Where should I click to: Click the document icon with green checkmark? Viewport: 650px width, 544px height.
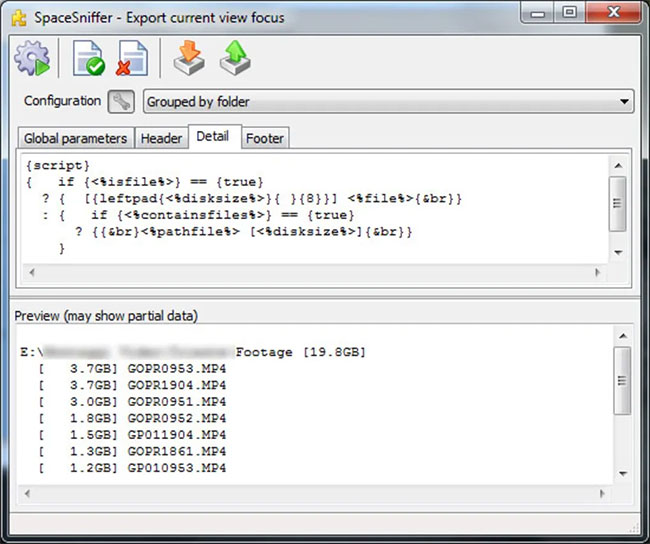click(88, 59)
